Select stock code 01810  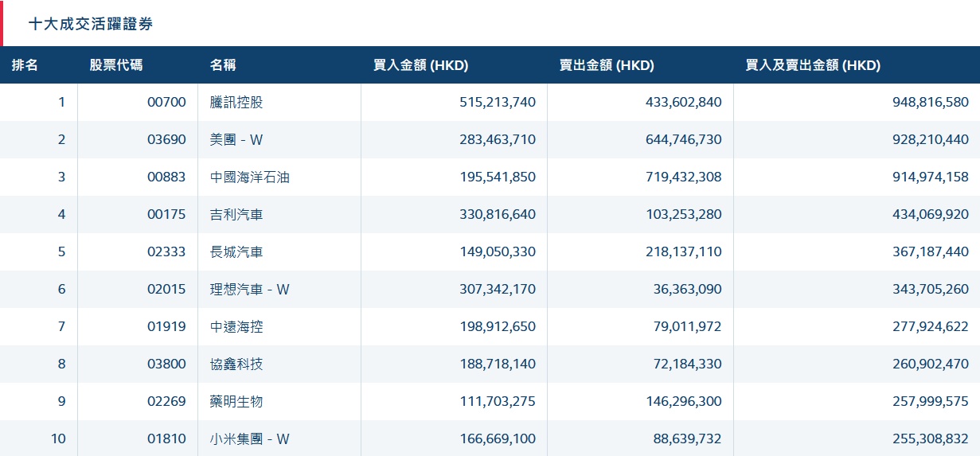(x=166, y=438)
